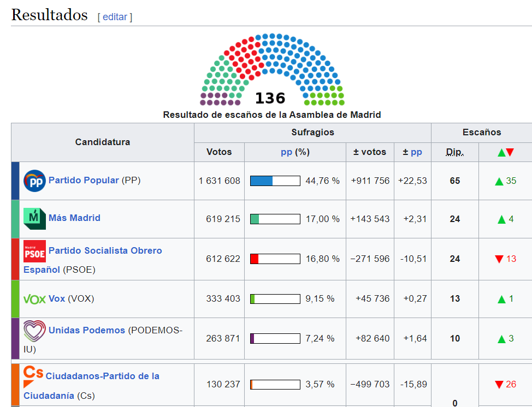
Task: Click red down arrow beside 13
Action: 499,259
